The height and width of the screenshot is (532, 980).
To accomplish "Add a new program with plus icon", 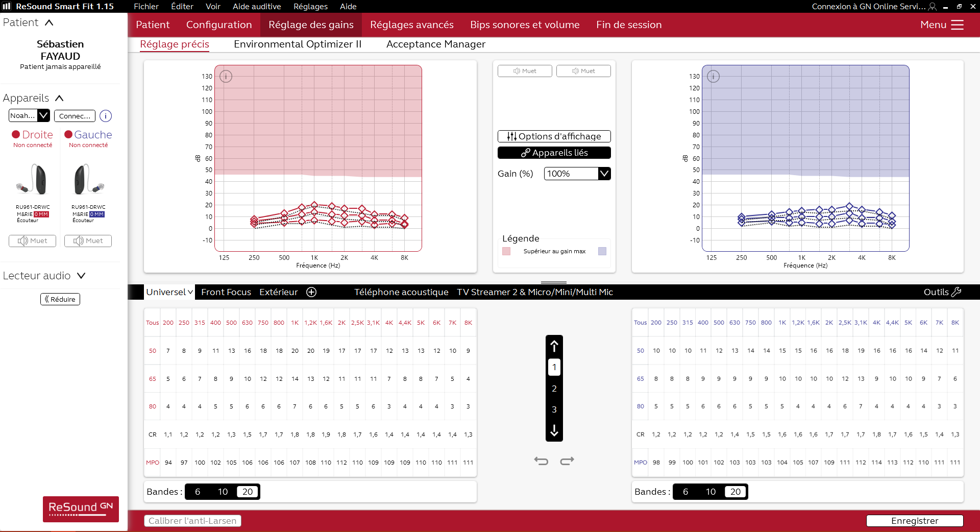I will click(x=311, y=292).
